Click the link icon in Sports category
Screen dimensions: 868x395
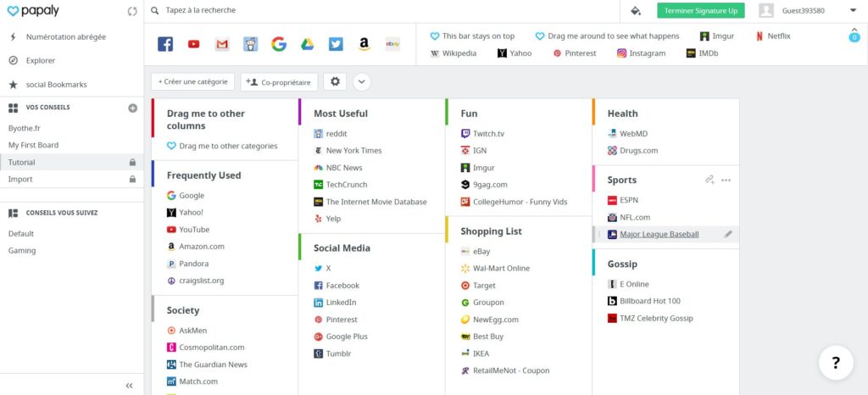pos(709,180)
